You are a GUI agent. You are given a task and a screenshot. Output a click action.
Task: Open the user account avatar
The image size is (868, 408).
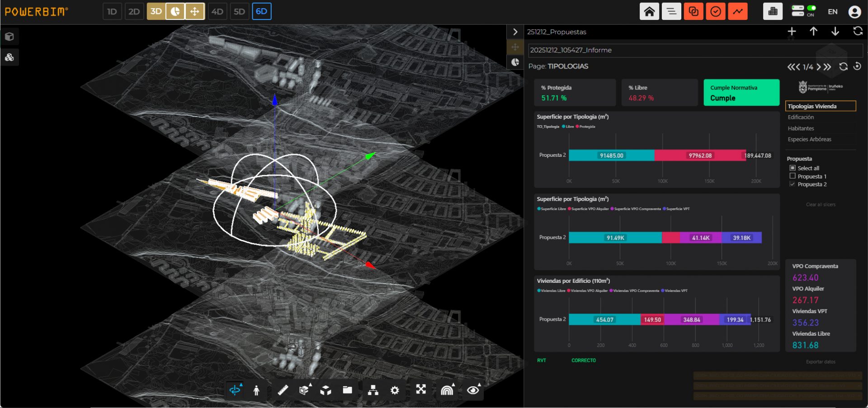[854, 12]
